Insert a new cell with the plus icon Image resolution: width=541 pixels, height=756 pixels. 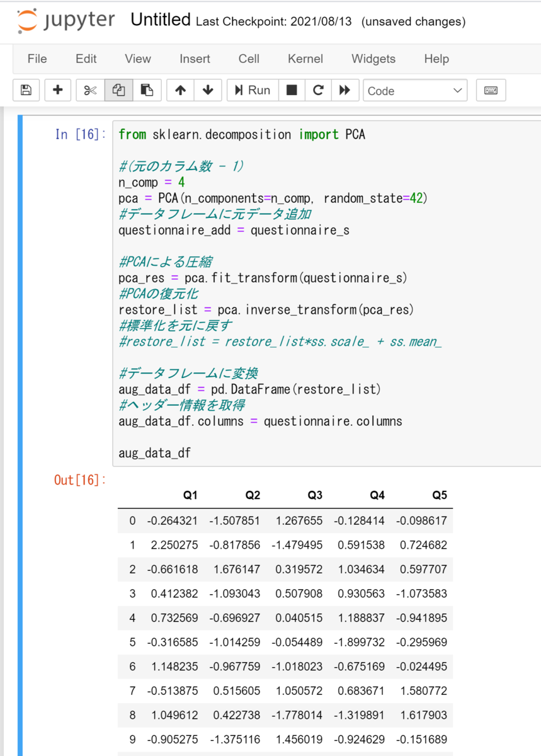57,89
